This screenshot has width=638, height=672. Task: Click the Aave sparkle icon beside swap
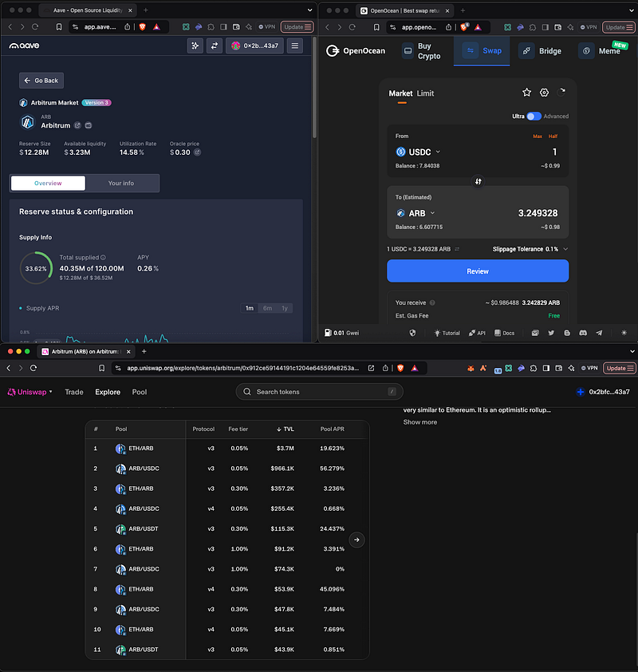[x=195, y=45]
